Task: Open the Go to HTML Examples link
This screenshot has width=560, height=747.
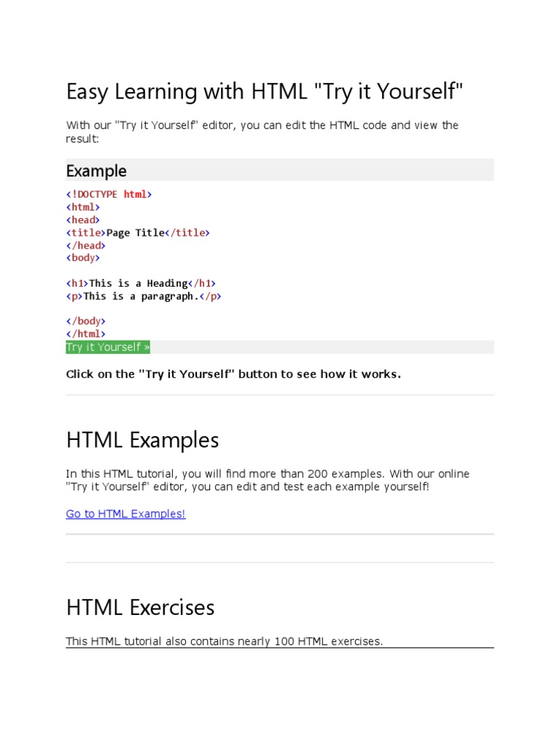Action: pyautogui.click(x=125, y=514)
